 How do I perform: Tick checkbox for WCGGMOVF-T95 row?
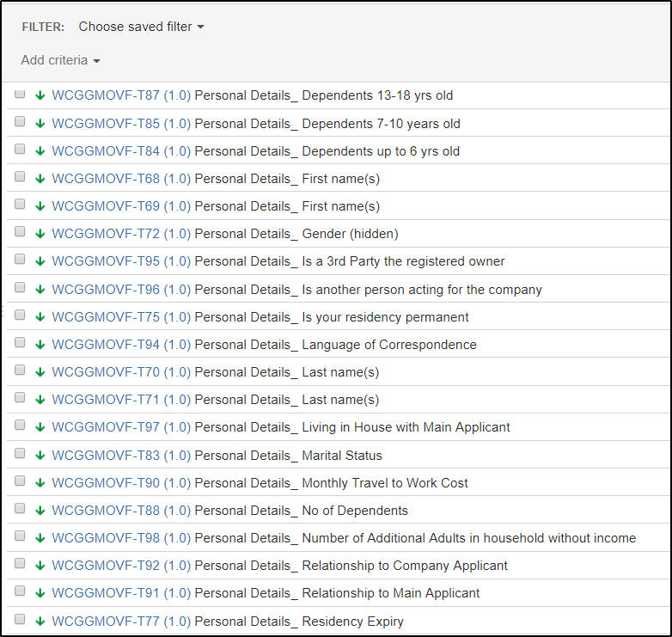(20, 260)
